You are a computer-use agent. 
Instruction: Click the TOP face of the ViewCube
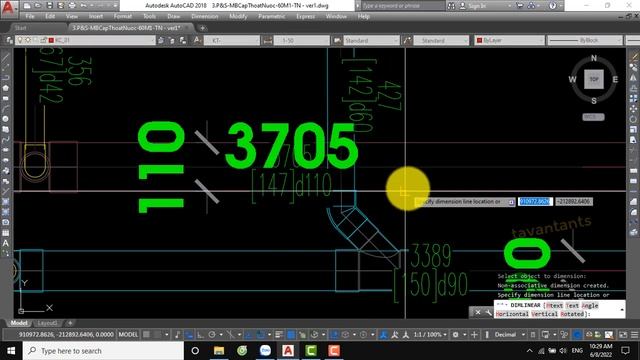(594, 79)
